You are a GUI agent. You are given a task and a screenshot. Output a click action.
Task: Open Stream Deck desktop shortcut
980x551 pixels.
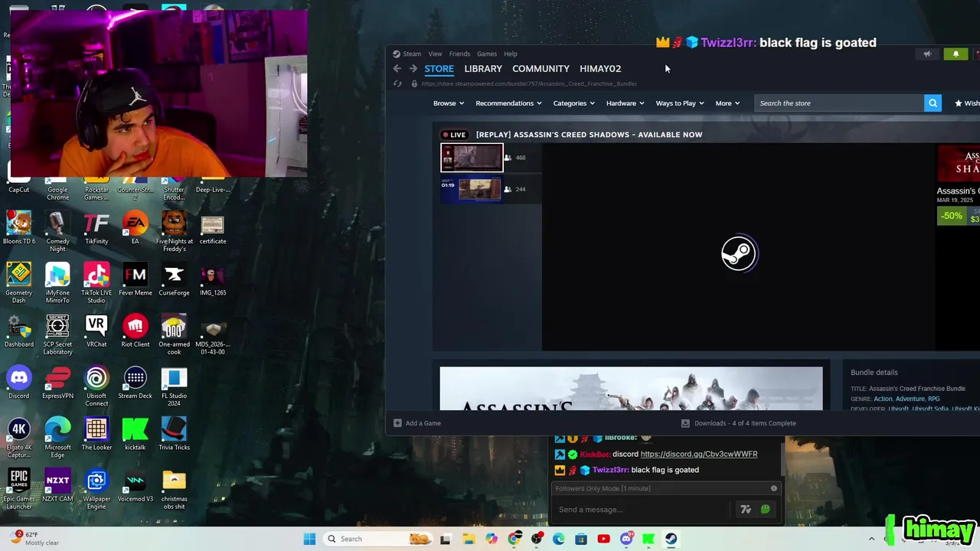pos(135,383)
